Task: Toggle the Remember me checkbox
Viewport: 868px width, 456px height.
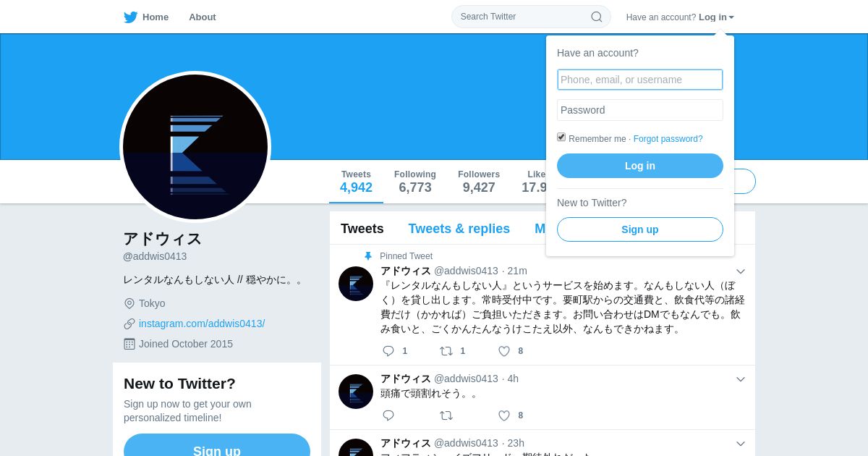Action: click(561, 137)
